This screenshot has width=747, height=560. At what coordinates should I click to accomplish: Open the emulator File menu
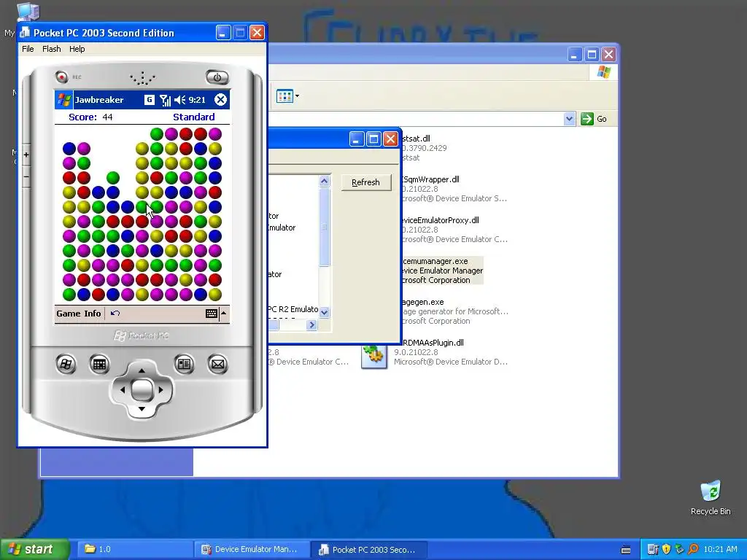[x=28, y=49]
